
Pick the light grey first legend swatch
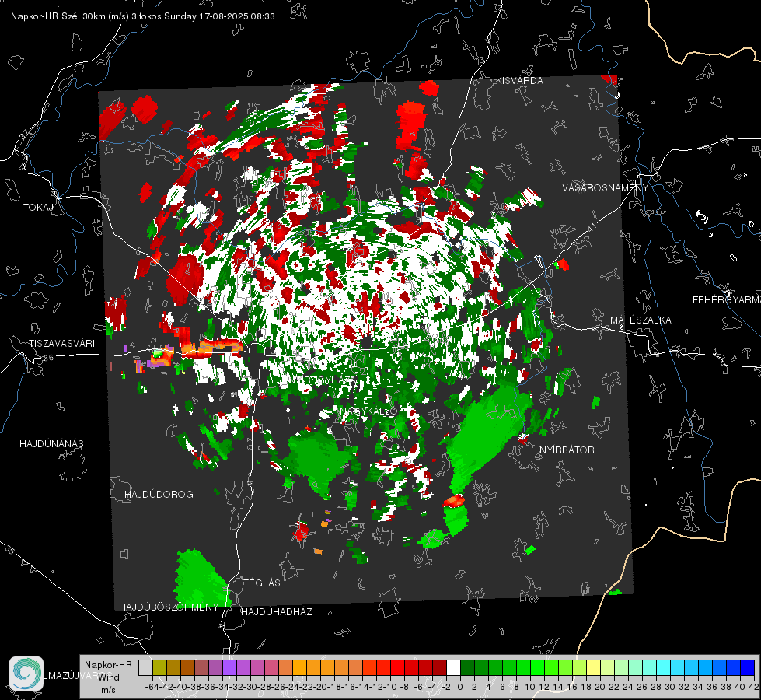pos(145,668)
